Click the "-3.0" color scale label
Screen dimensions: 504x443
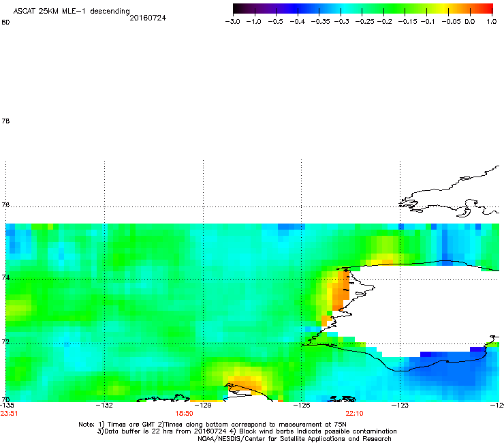pos(232,22)
